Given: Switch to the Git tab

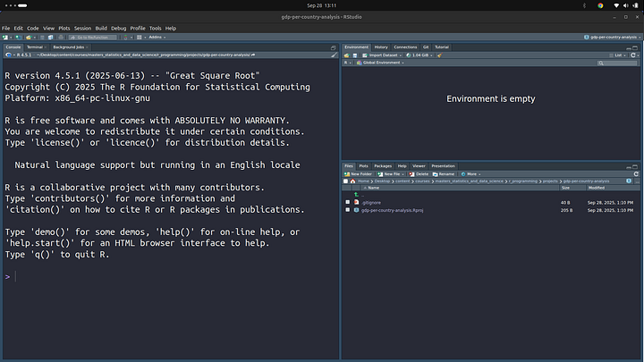Looking at the screenshot, I should click(426, 47).
